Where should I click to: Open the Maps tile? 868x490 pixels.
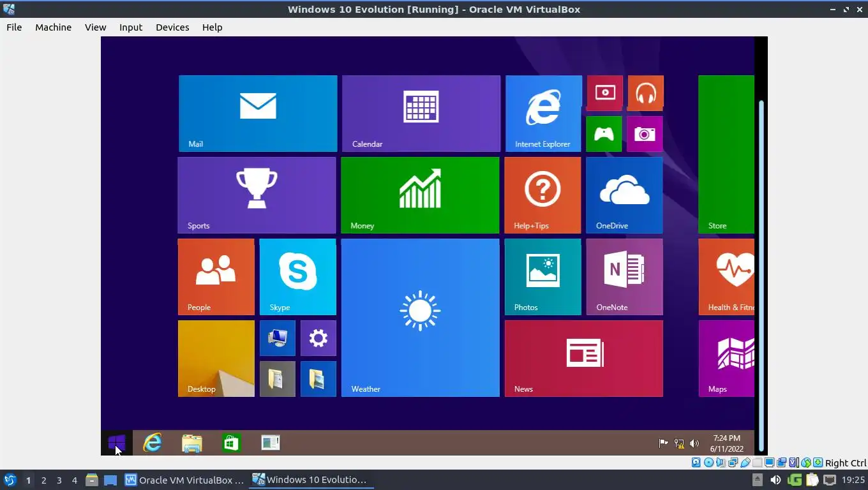[726, 359]
